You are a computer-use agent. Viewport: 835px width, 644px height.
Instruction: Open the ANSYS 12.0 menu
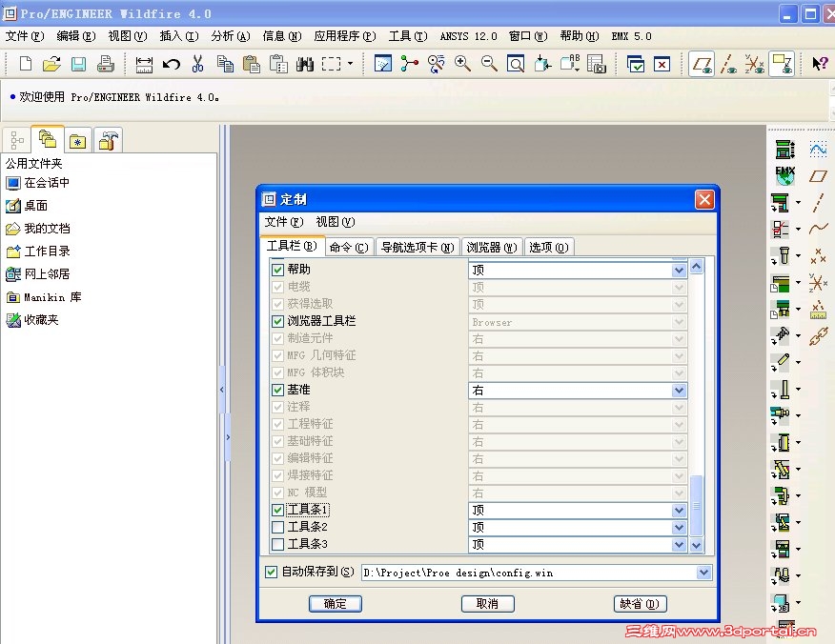tap(468, 36)
